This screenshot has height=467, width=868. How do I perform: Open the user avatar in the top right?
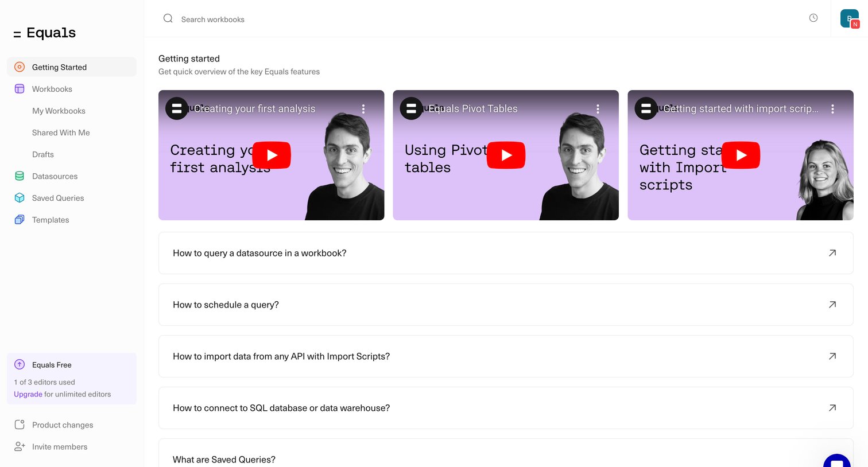850,18
